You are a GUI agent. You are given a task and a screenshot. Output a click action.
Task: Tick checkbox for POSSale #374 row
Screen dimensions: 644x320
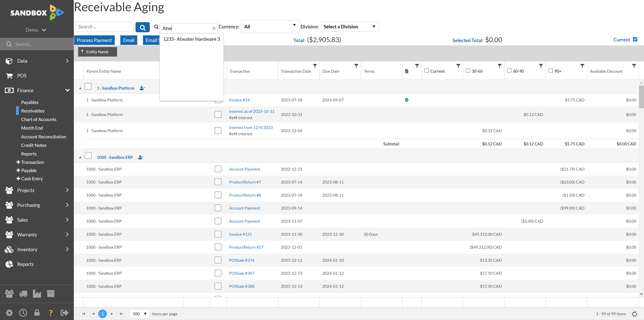[x=218, y=260]
